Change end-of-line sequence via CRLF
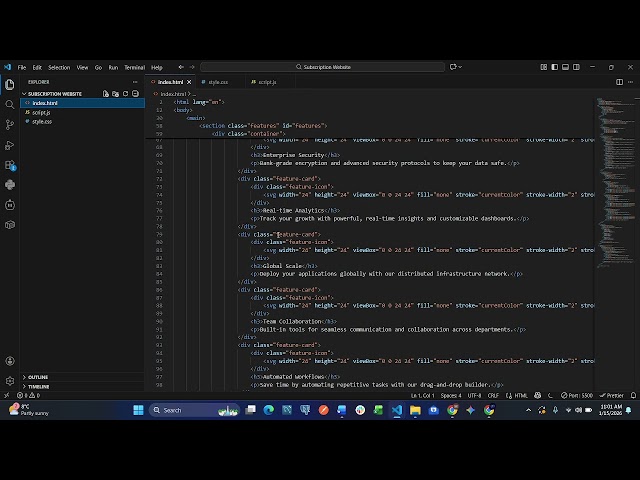640x480 pixels. [493, 395]
